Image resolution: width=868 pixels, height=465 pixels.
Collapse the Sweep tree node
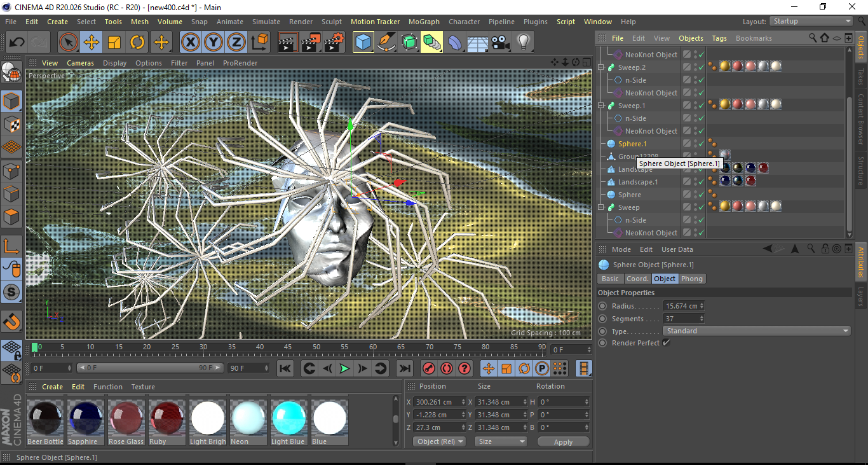[601, 207]
